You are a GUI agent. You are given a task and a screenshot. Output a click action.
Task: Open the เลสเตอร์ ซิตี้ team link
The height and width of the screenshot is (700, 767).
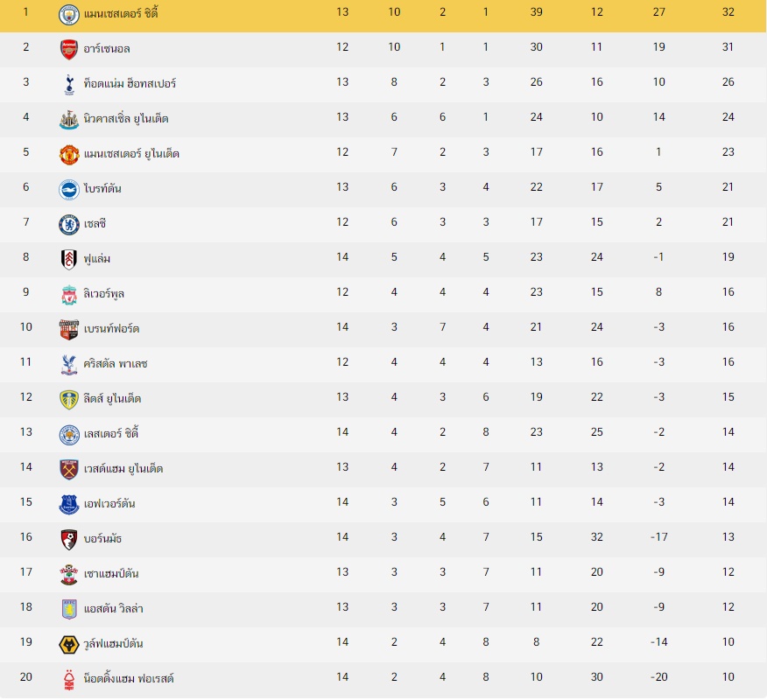111,433
